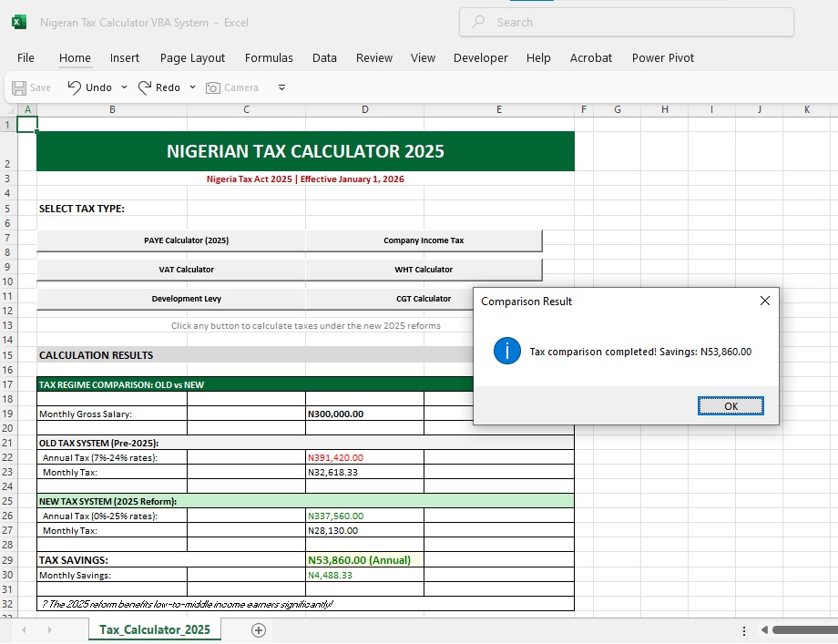Select row 29 header
Screen dimensions: 838x644
[x=8, y=559]
